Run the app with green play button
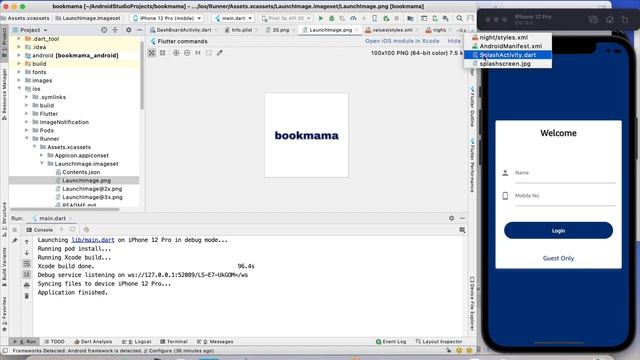Image resolution: width=640 pixels, height=360 pixels. point(321,18)
